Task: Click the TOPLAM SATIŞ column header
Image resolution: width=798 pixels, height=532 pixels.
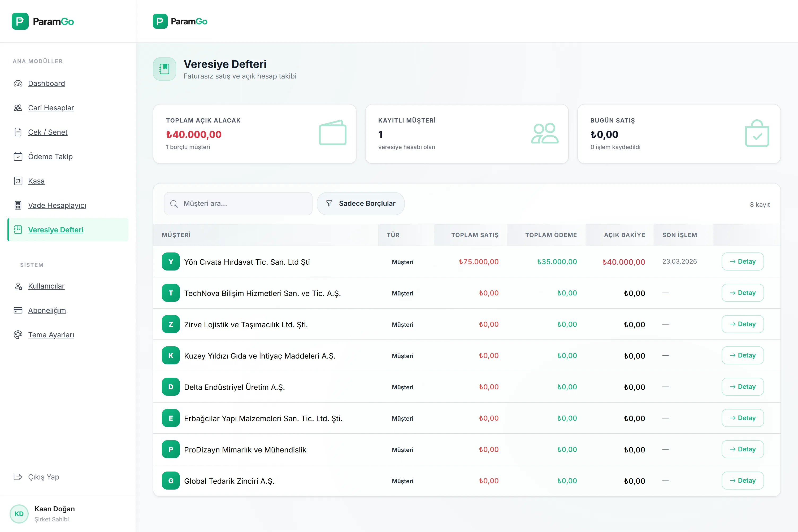Action: pos(475,235)
